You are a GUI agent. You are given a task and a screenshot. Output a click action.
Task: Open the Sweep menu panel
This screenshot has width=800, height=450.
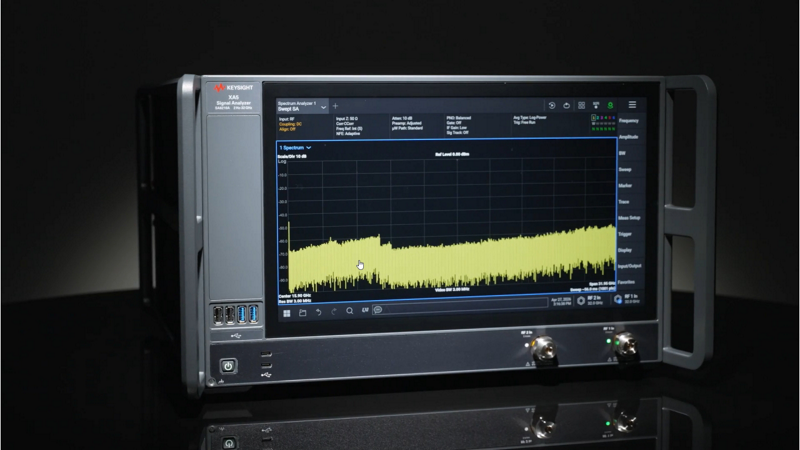625,169
